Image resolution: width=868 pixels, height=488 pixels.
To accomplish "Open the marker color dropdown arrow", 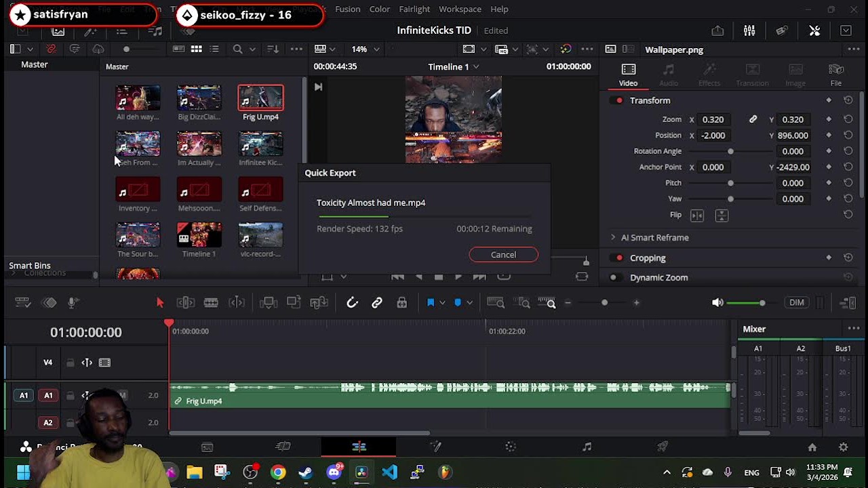I will (469, 303).
